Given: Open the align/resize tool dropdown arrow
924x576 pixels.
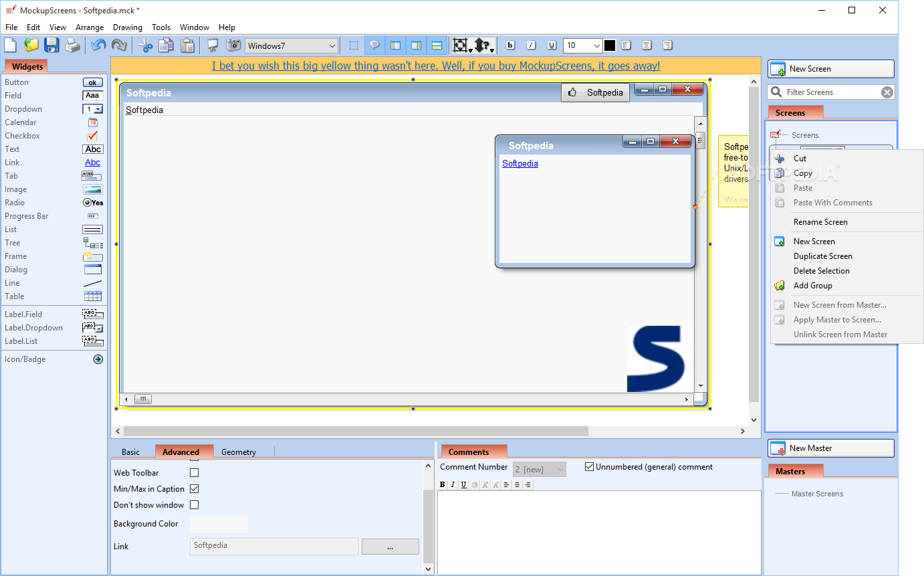Looking at the screenshot, I should coord(470,50).
